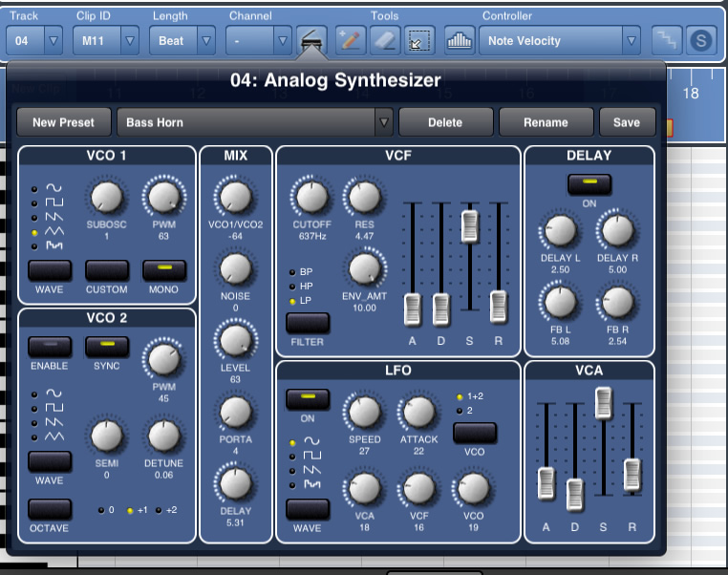728x575 pixels.
Task: Select LP filter type
Action: (x=300, y=301)
